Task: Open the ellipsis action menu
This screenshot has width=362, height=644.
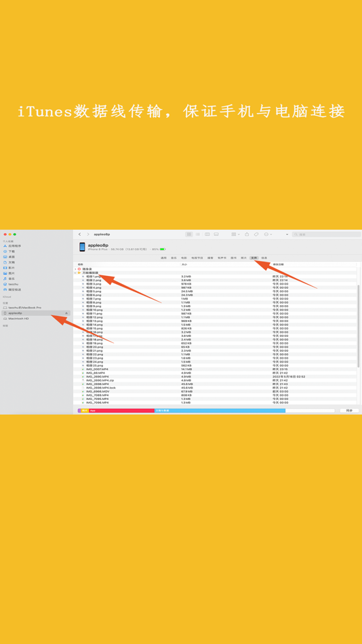Action: (268, 234)
